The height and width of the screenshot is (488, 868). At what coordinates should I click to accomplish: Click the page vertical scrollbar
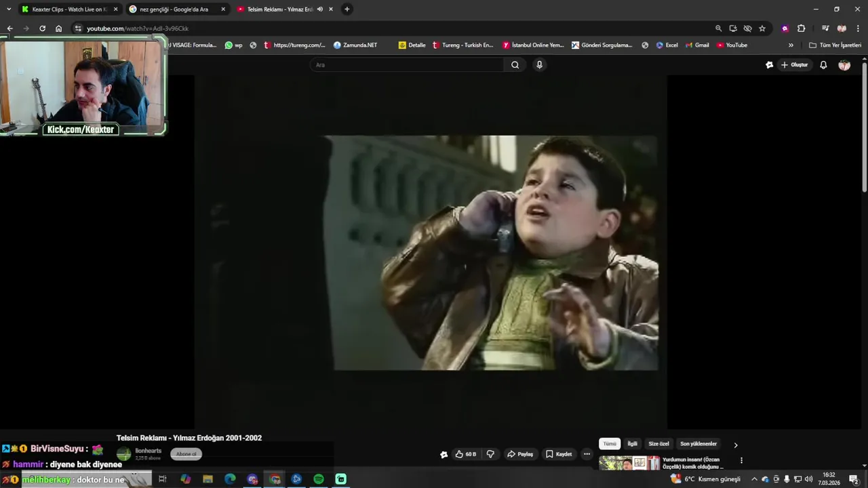coord(864,127)
